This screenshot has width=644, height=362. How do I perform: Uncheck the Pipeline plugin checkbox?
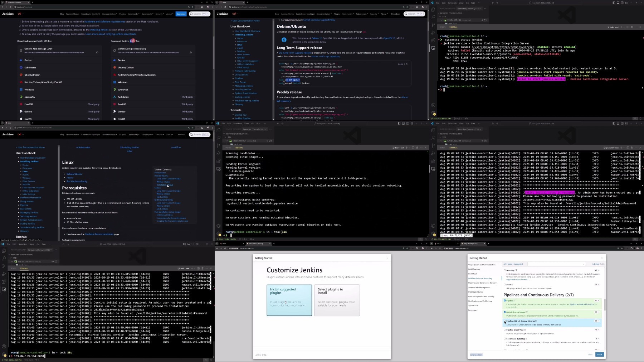pos(505,300)
